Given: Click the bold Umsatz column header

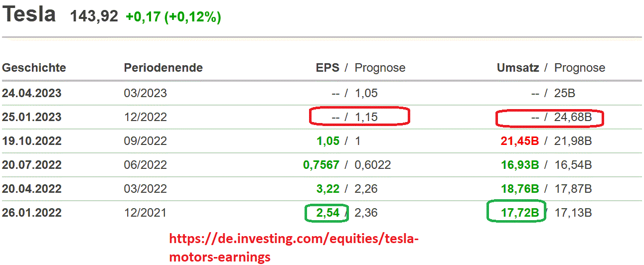Looking at the screenshot, I should tap(518, 68).
